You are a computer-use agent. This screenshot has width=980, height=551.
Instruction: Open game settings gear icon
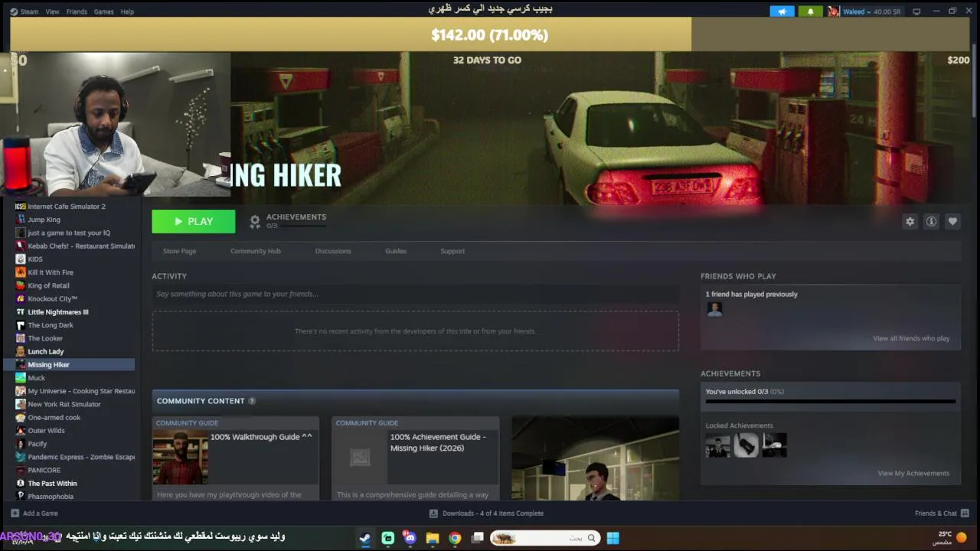(910, 221)
